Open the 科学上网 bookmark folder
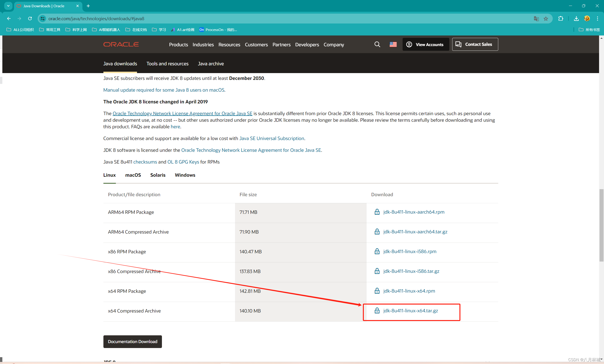Viewport: 604px width, 364px height. point(76,30)
